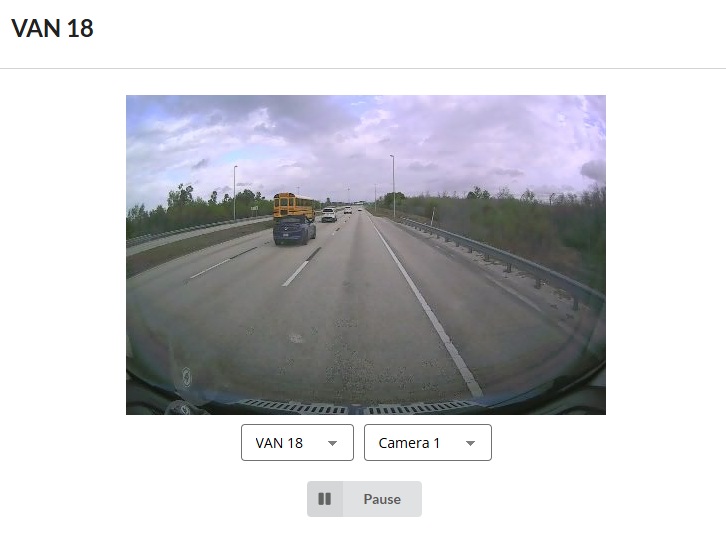Click the pause bars icon
This screenshot has height=545, width=726.
[325, 499]
